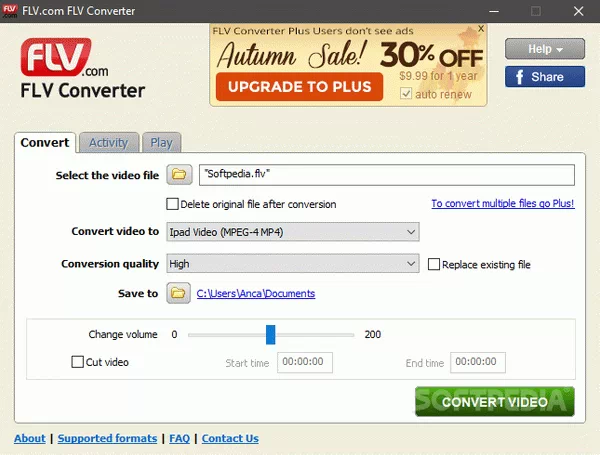Open the Help dropdown menu
This screenshot has height=455, width=600.
pos(545,49)
